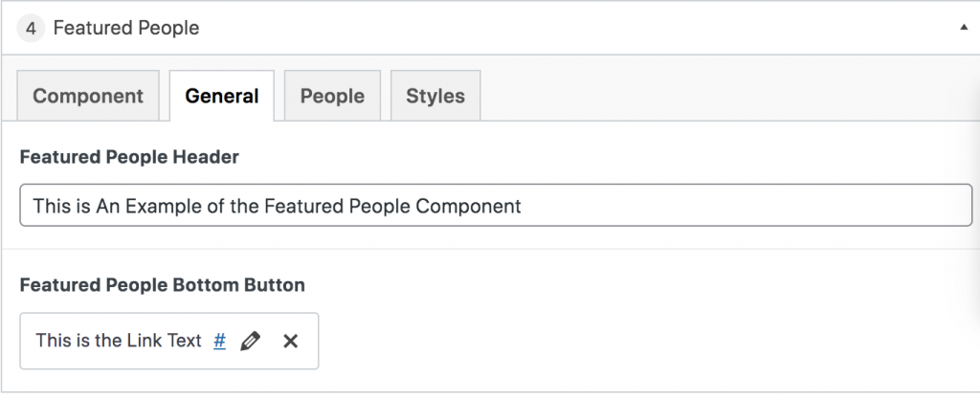980x400 pixels.
Task: Click the layout order badge numbered 4
Action: coord(31,28)
